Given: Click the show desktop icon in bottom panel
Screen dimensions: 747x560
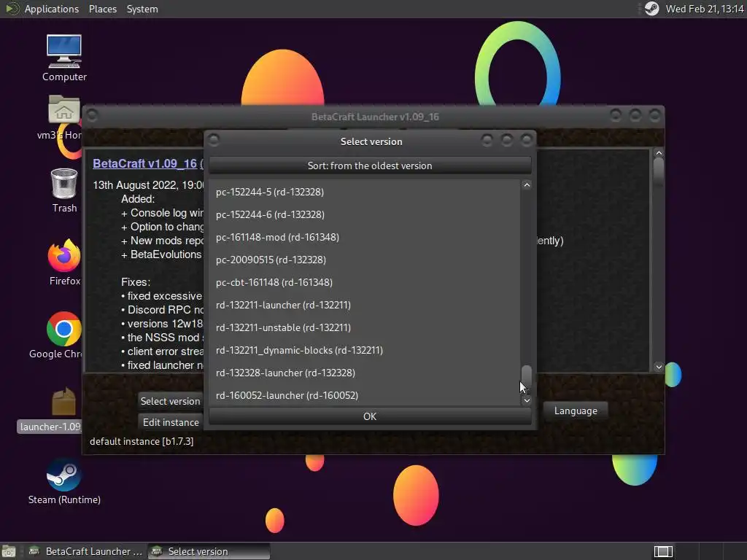Looking at the screenshot, I should point(8,551).
